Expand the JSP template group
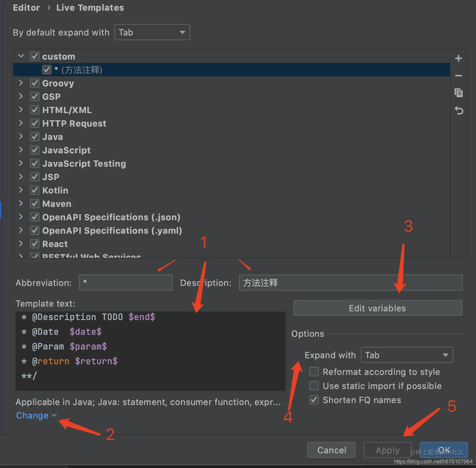This screenshot has width=476, height=468. (21, 176)
